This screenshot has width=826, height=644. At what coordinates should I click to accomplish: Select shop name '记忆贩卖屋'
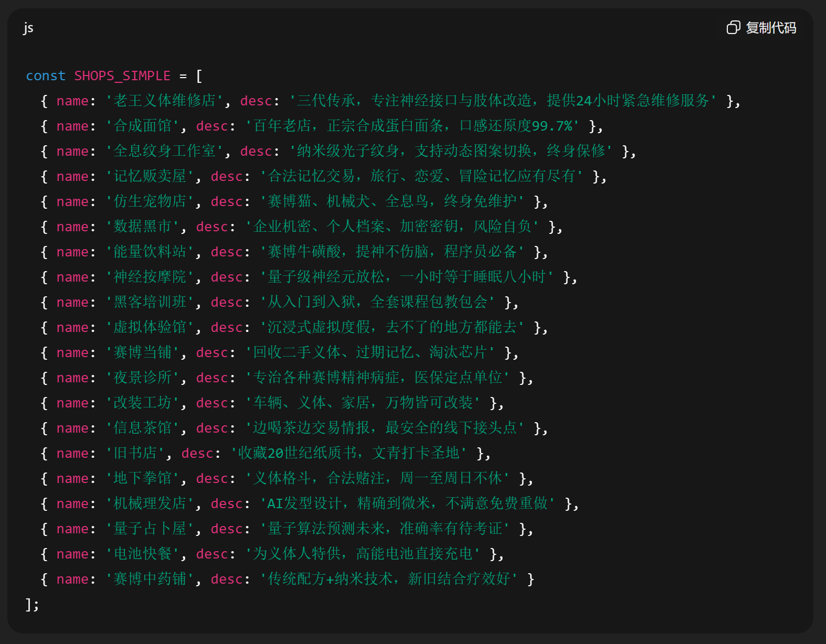click(150, 176)
